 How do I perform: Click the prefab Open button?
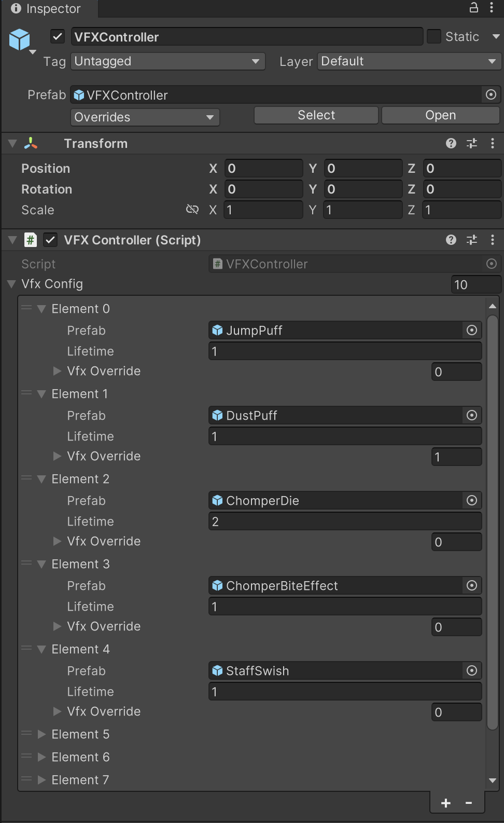point(440,115)
